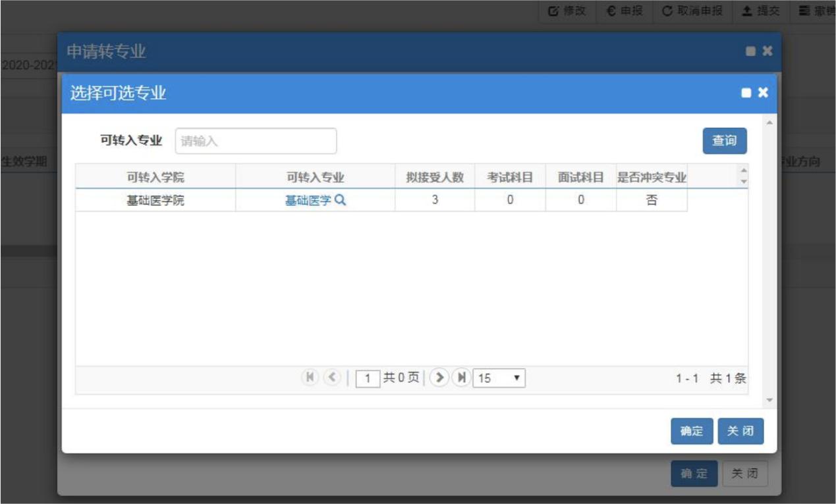Click 关闭 button in 选择可选专业 dialog
This screenshot has height=504, width=836.
(740, 432)
